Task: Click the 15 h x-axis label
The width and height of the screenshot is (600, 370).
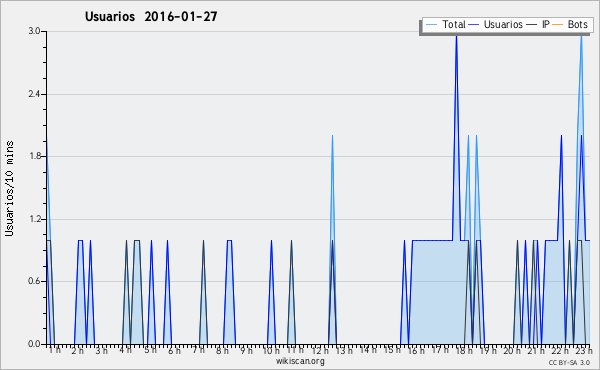Action: (x=392, y=350)
